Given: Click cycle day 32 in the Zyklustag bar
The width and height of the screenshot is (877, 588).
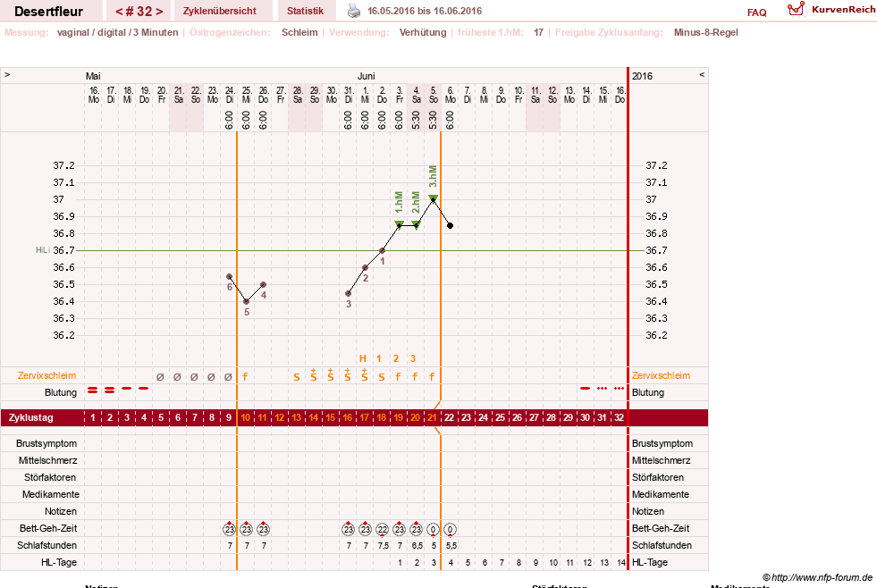Looking at the screenshot, I should coord(619,417).
